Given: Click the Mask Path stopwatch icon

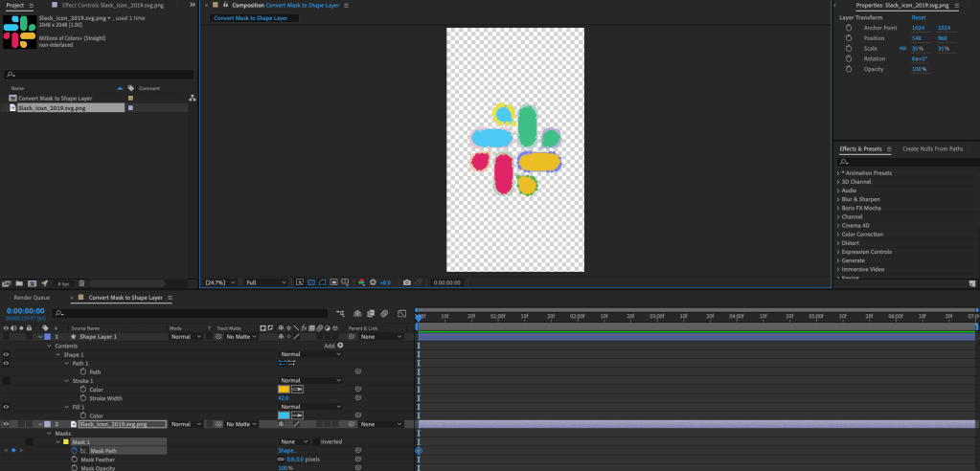Looking at the screenshot, I should point(75,450).
